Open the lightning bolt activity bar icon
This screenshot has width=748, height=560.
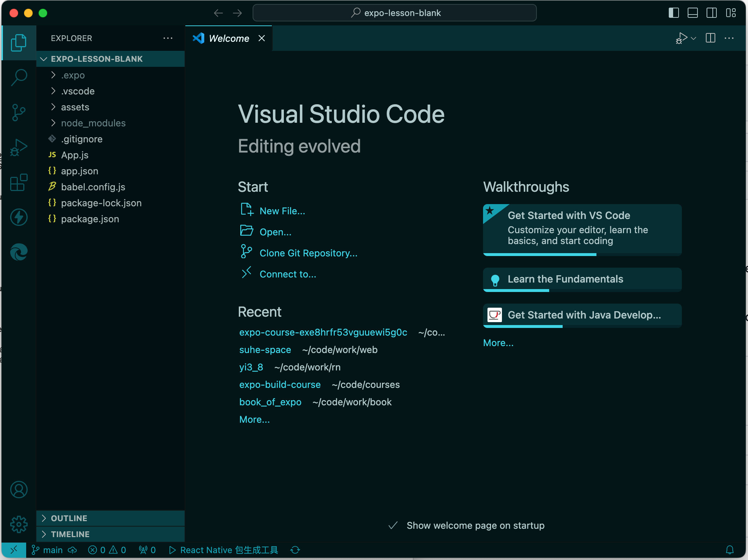pos(19,217)
